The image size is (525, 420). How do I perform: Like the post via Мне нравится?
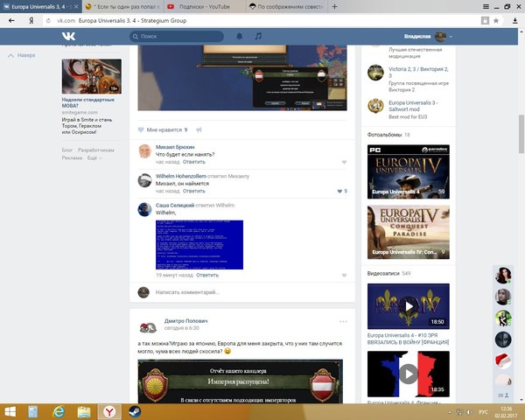pyautogui.click(x=162, y=129)
